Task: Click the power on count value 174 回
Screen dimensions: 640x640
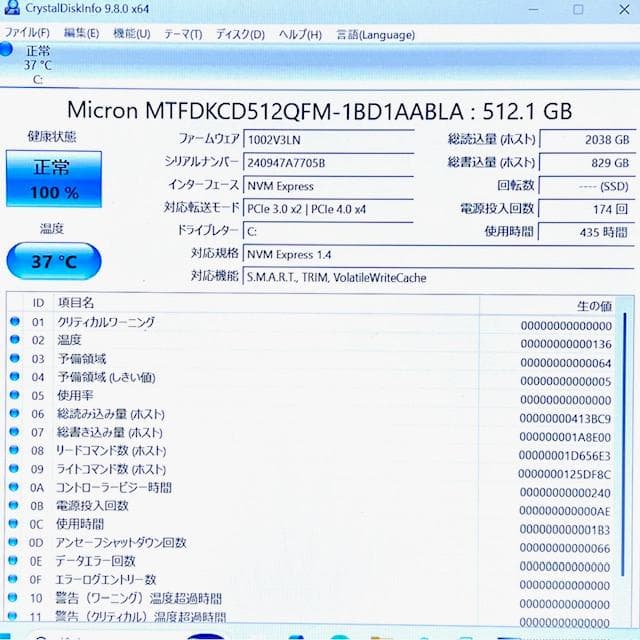Action: [x=587, y=209]
